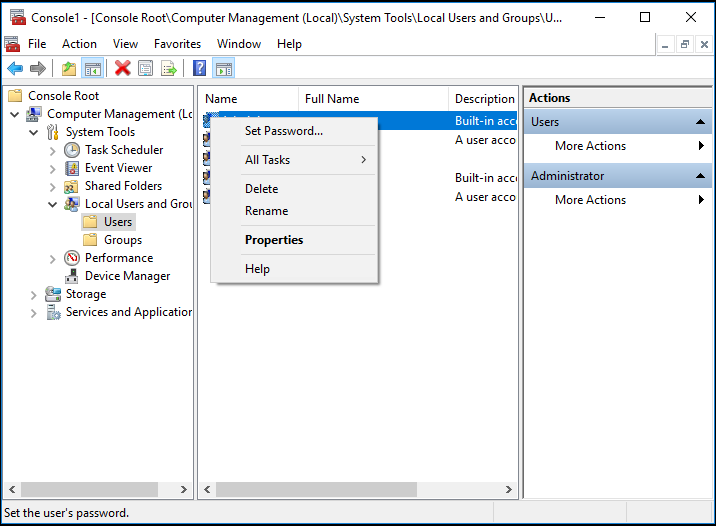Click the Properties toolbar icon
716x526 pixels.
pyautogui.click(x=146, y=68)
